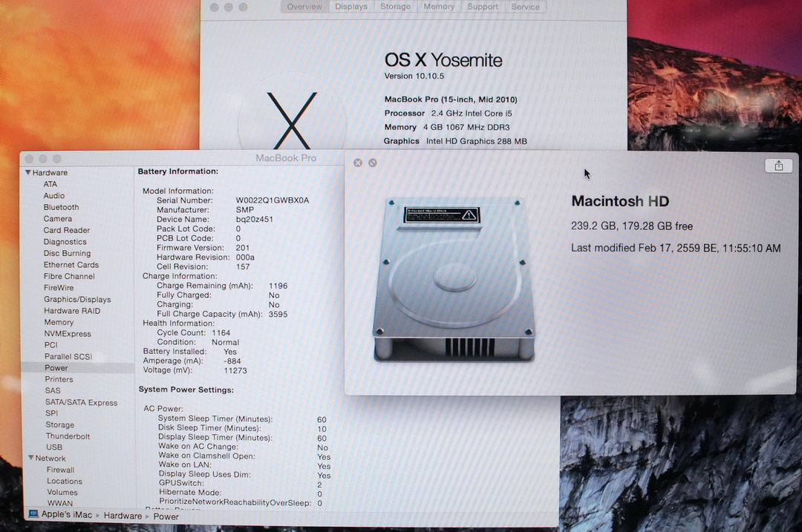Select Audio in the sidebar
This screenshot has height=532, width=802.
click(53, 196)
